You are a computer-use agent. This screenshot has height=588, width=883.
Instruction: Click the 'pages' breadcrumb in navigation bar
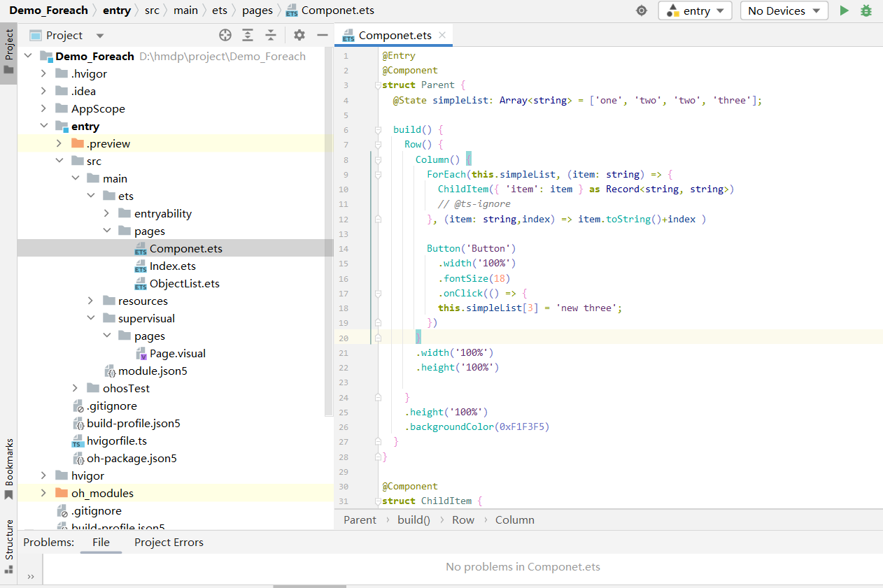pyautogui.click(x=257, y=10)
